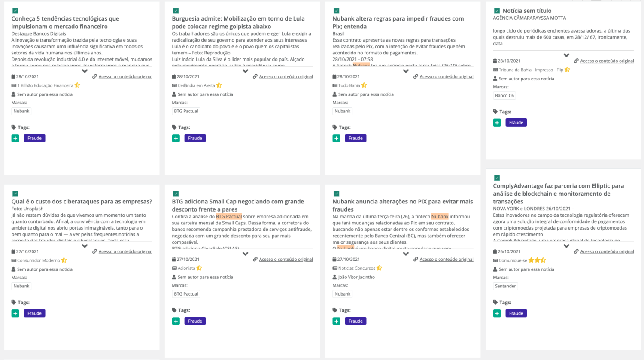Open 'Acesso o conteúdo original' for BTG Small Cap
Image resolution: width=644 pixels, height=360 pixels.
(286, 259)
